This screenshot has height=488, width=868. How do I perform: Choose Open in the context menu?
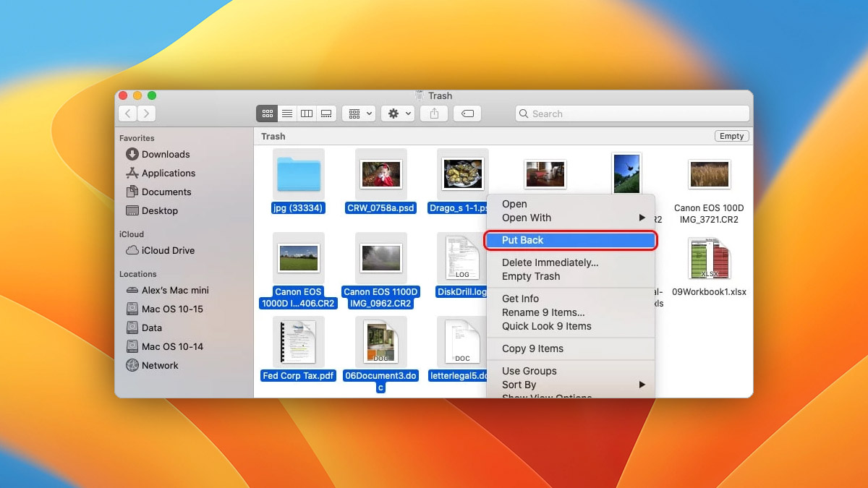[x=571, y=204]
